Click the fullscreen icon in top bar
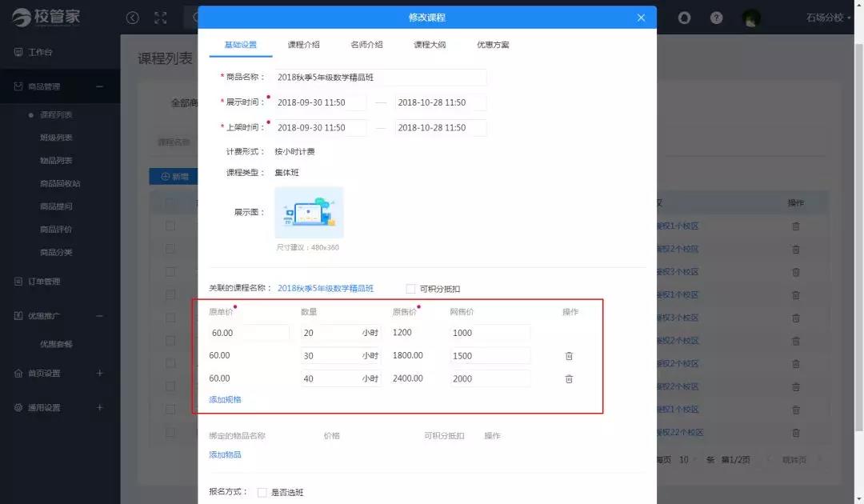Screen dimensions: 864x504 tap(160, 18)
